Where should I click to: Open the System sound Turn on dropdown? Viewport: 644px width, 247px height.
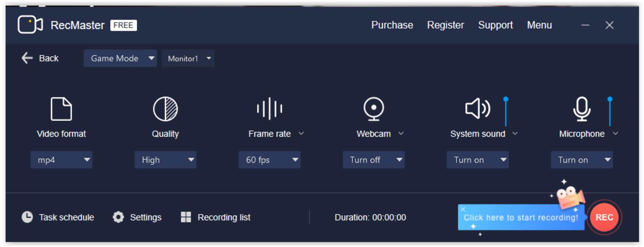pos(478,160)
